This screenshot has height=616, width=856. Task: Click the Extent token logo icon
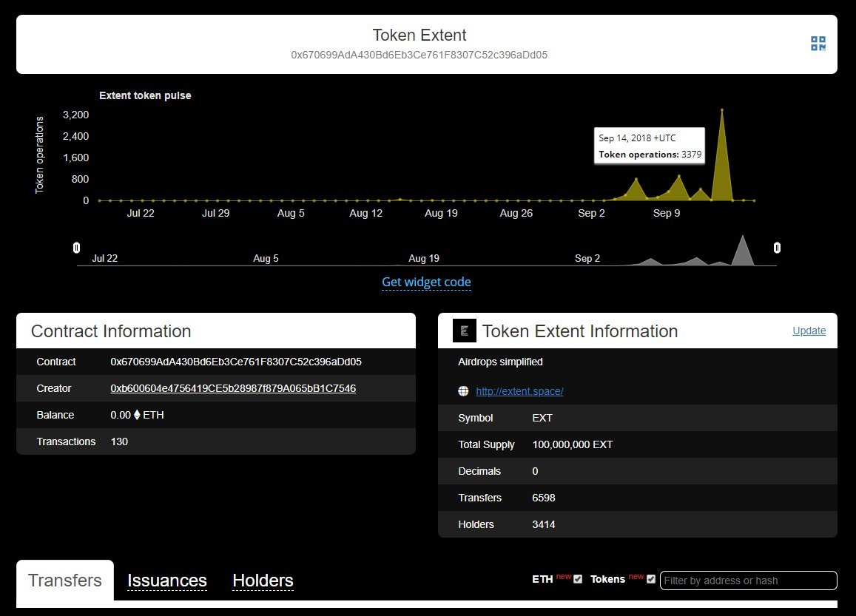tap(465, 331)
